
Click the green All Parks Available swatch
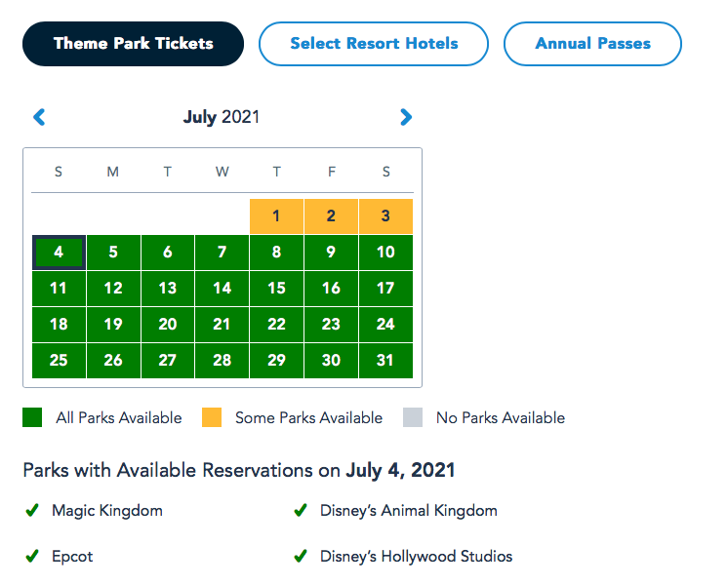click(x=33, y=417)
